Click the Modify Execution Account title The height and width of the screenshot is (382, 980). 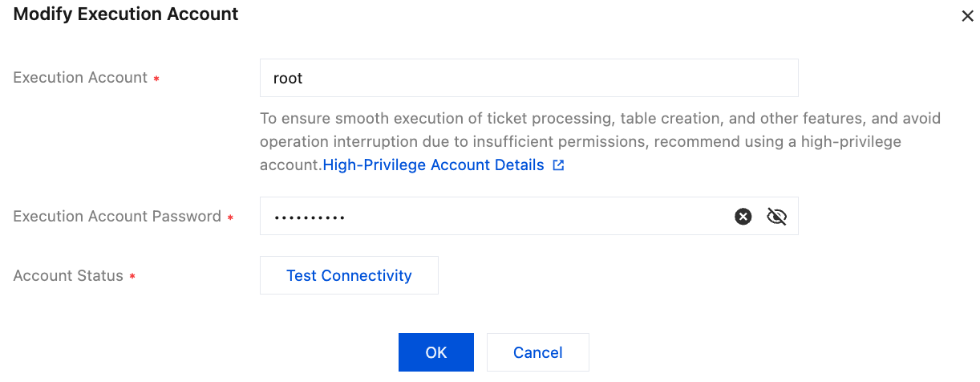(x=126, y=14)
